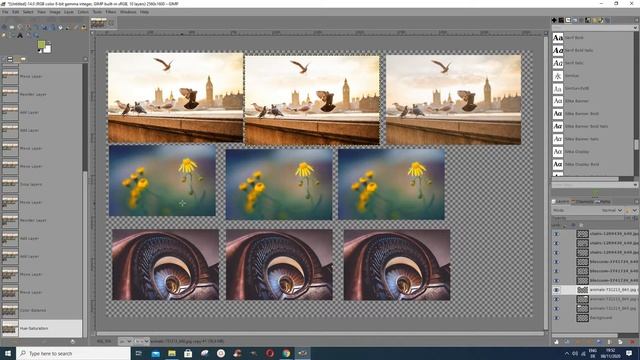This screenshot has height=360, width=640.
Task: Select the Move tool in toolbox
Action: [4, 27]
